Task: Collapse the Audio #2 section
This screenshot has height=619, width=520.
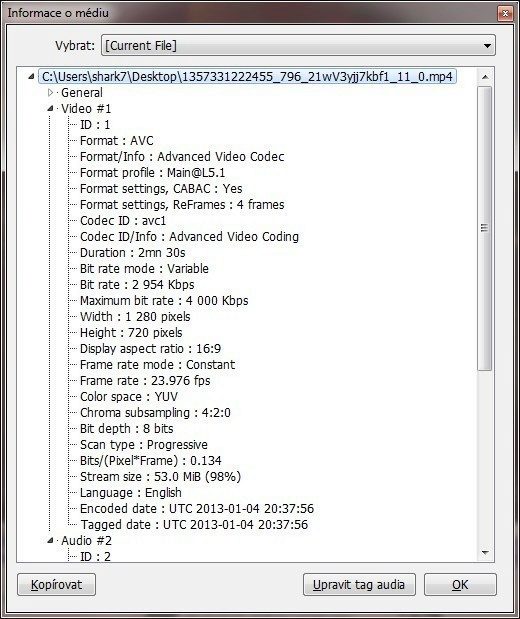Action: (x=50, y=540)
